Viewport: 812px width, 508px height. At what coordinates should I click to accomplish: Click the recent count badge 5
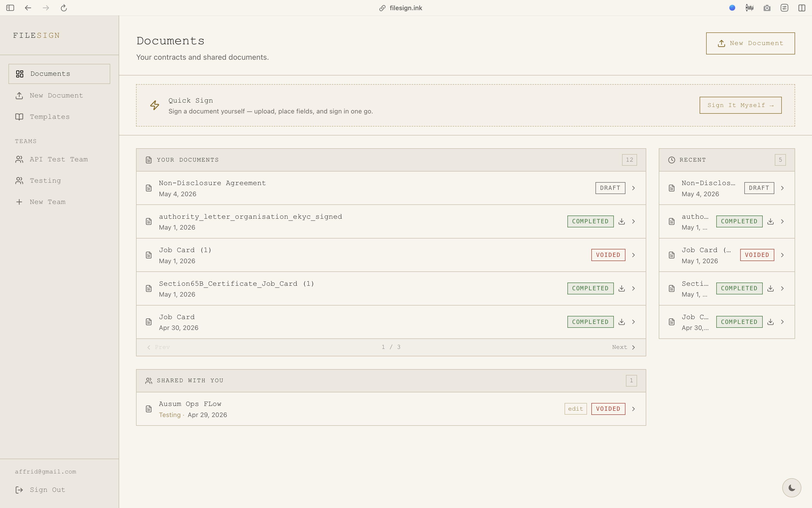(x=780, y=160)
